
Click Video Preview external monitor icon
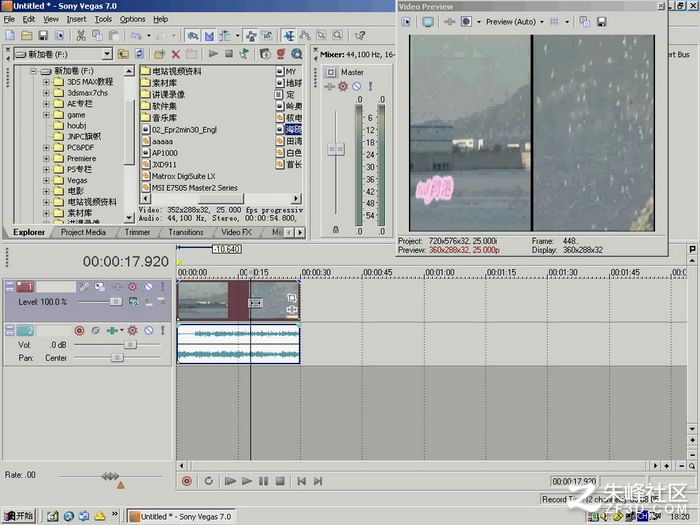(428, 22)
